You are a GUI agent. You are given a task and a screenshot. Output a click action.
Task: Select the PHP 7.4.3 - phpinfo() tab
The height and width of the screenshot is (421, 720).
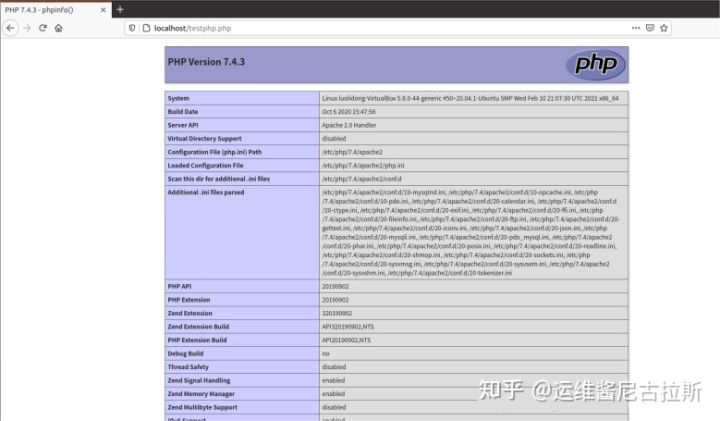click(x=45, y=9)
